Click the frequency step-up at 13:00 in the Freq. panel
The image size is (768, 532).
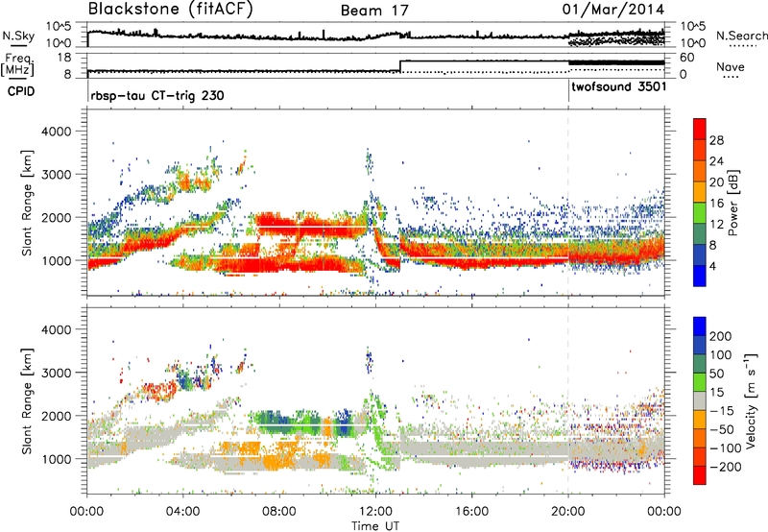coord(400,66)
